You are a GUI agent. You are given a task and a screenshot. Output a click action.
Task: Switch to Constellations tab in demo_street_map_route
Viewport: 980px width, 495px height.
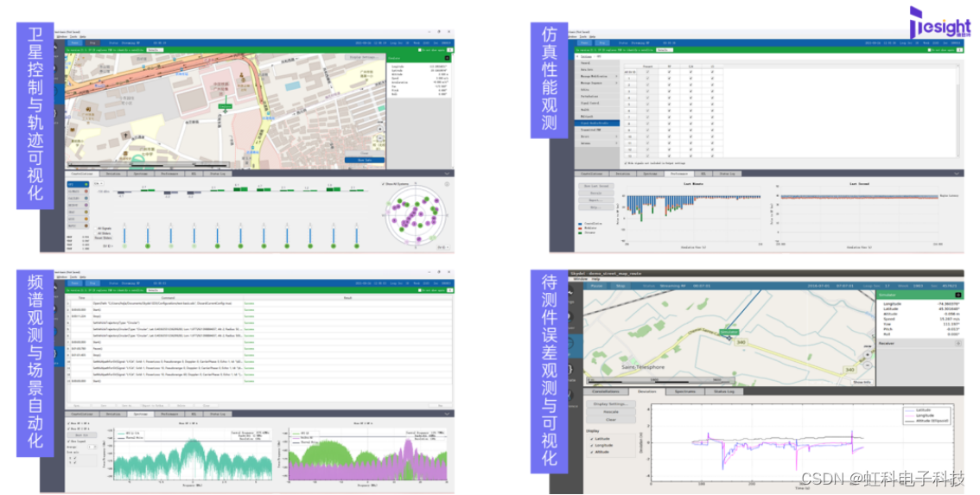click(x=606, y=391)
